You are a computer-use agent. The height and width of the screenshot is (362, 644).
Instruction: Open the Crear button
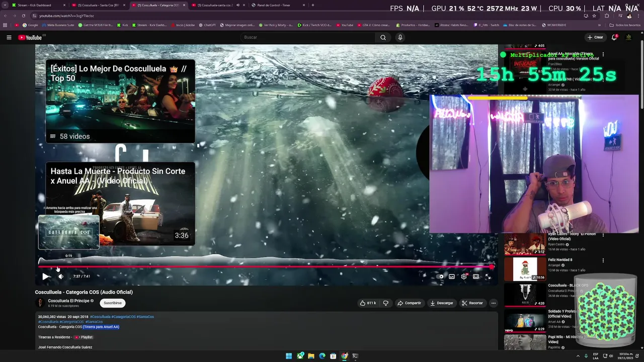pyautogui.click(x=595, y=37)
